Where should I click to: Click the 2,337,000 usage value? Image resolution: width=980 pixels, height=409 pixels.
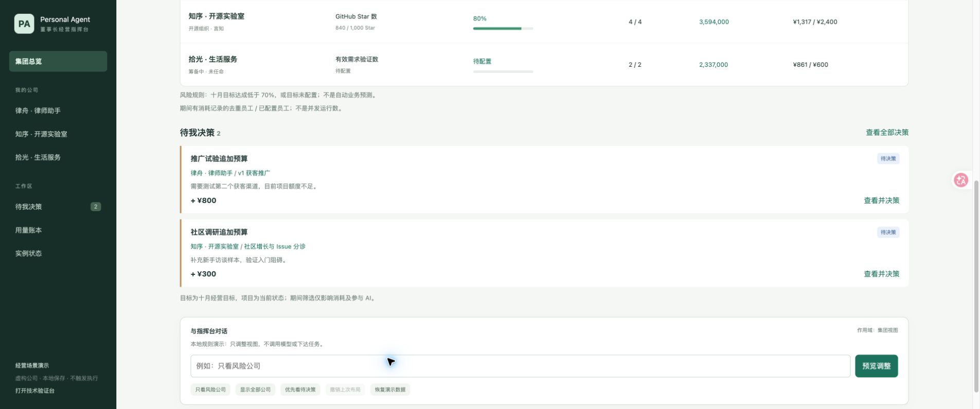point(713,65)
